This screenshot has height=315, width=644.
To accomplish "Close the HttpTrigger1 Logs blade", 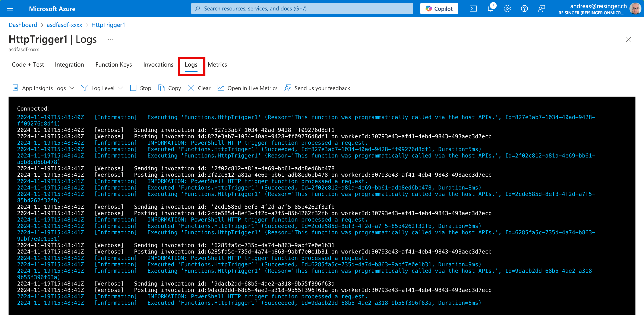I will (628, 39).
